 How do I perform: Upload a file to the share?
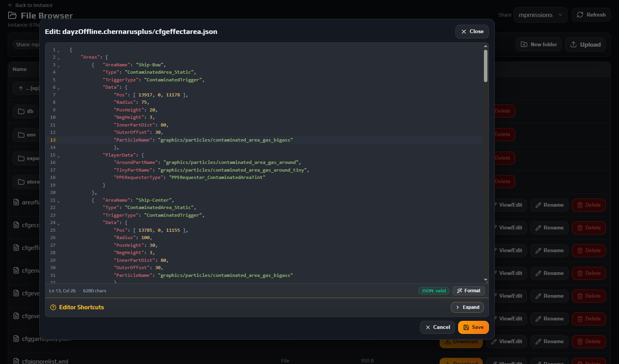pos(585,44)
